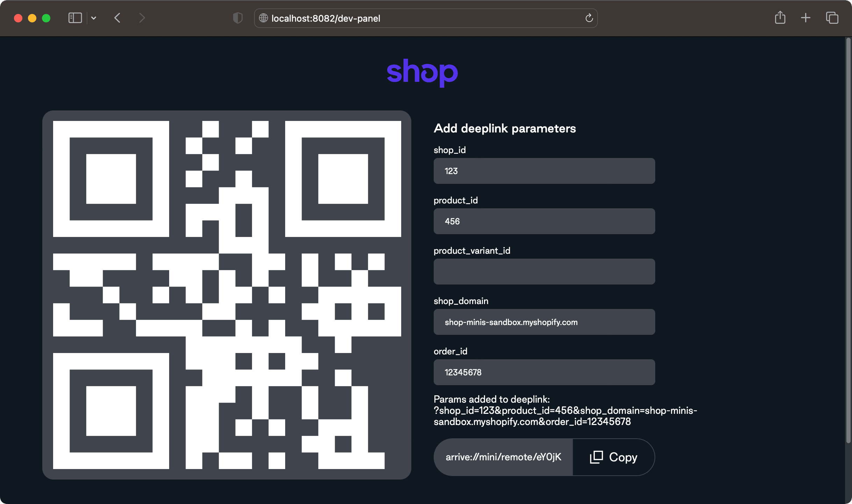Click the browser tabs overview icon
The image size is (852, 504).
coord(832,18)
